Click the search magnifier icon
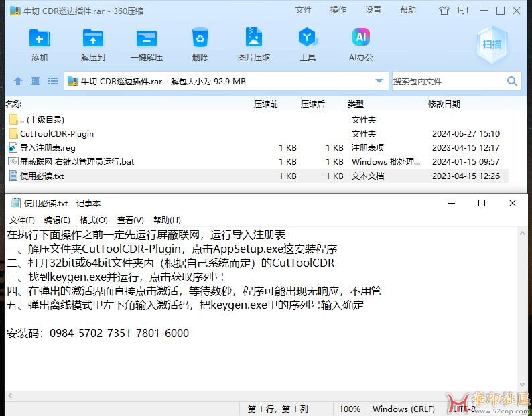 click(x=512, y=82)
